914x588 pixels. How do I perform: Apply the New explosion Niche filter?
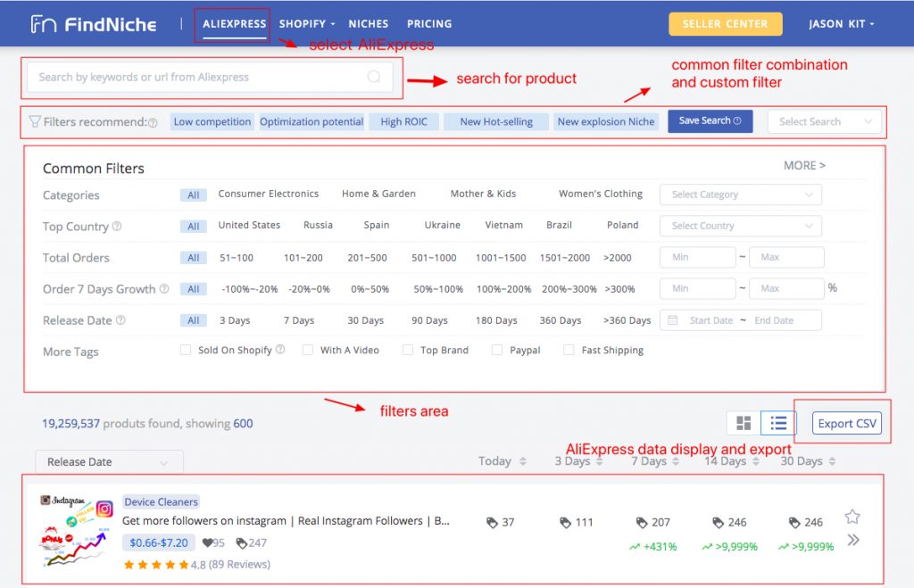606,122
